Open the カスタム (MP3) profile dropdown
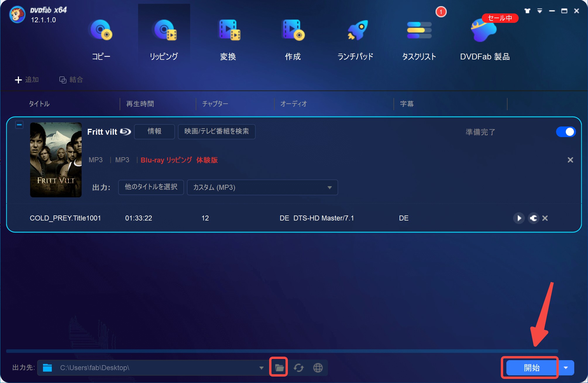Viewport: 588px width, 383px height. coord(262,187)
